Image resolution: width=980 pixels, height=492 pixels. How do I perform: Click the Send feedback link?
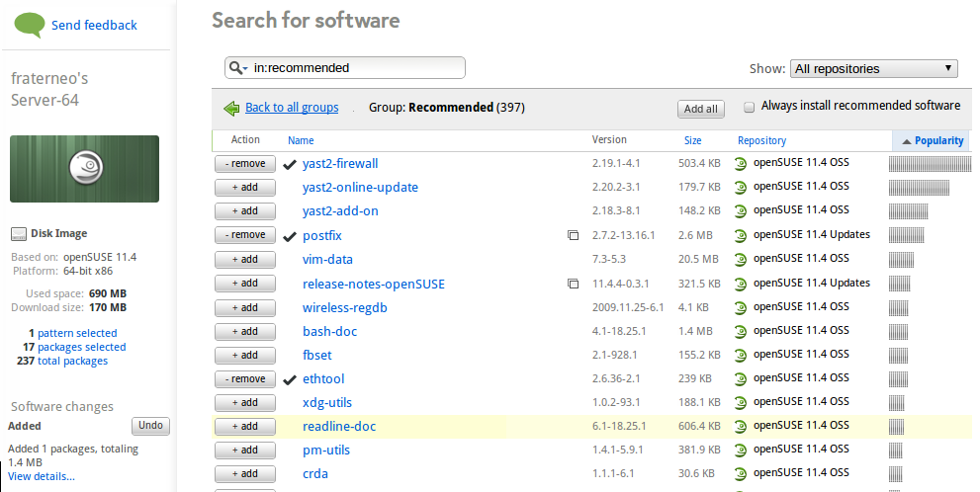click(x=94, y=25)
